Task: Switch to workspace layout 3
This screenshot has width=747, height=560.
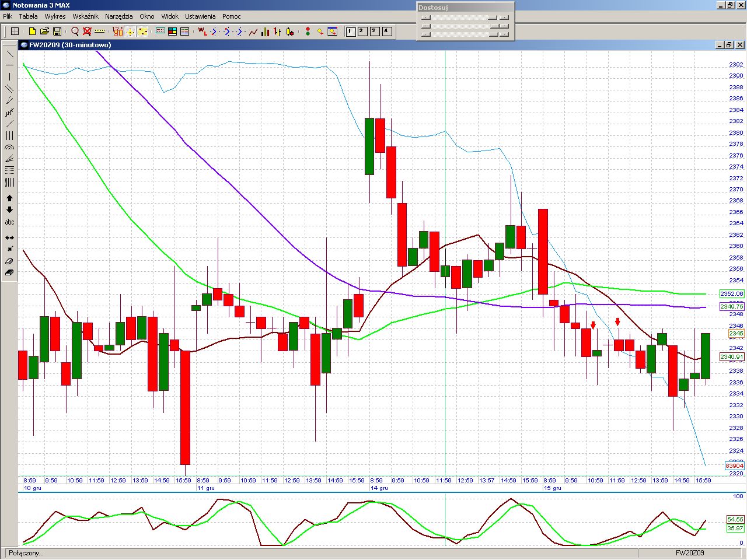Action: click(x=375, y=32)
